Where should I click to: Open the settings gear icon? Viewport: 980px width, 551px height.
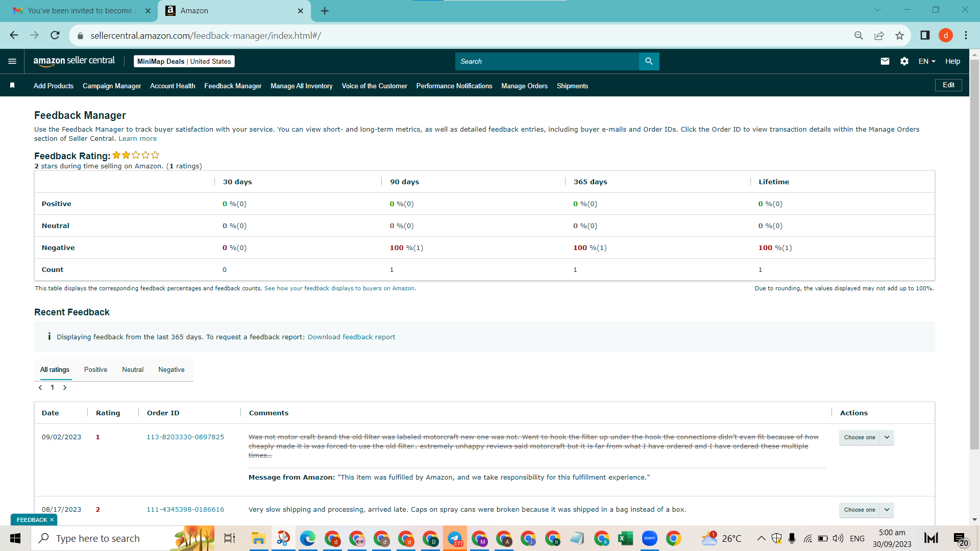pyautogui.click(x=904, y=61)
